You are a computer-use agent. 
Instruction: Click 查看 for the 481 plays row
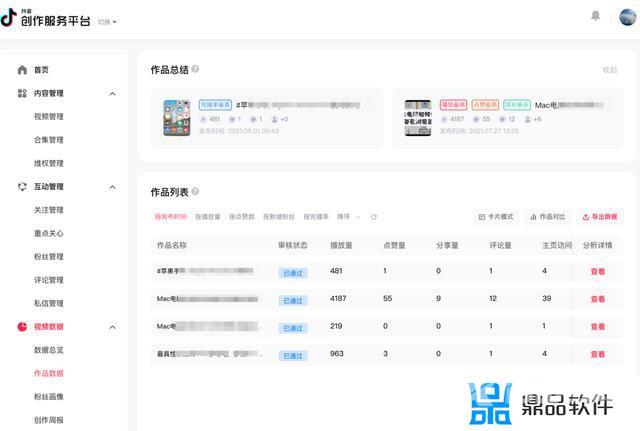pyautogui.click(x=598, y=271)
